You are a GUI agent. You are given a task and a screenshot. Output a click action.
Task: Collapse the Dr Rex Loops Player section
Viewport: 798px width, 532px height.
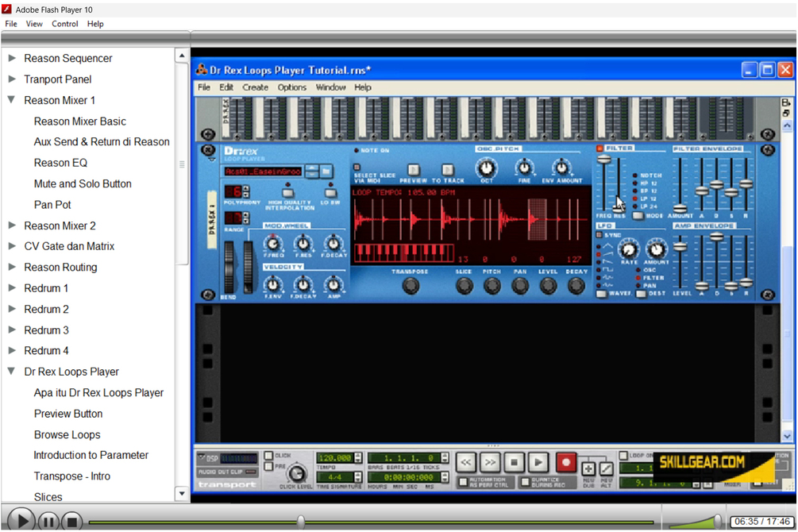tap(11, 371)
